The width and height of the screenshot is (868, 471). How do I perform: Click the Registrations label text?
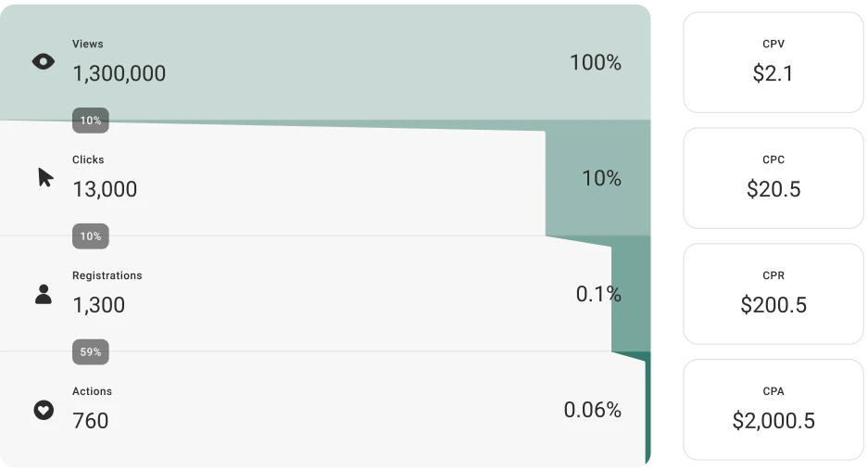(107, 275)
